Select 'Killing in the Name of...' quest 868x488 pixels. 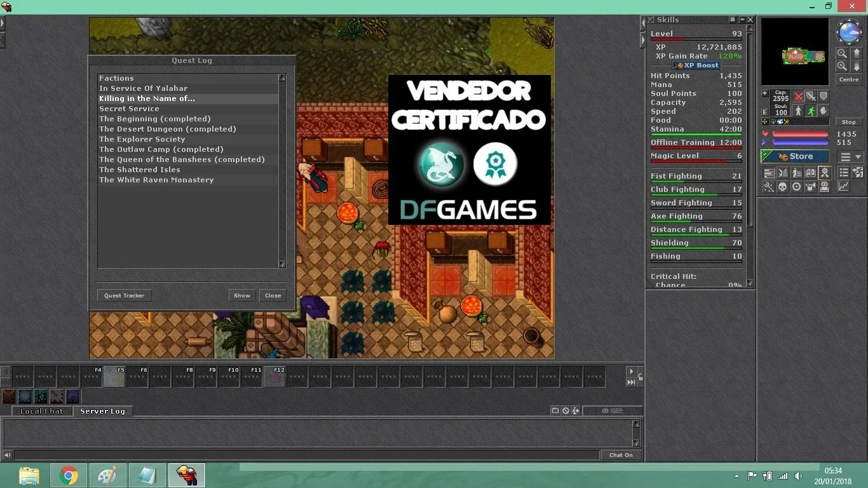pyautogui.click(x=188, y=98)
